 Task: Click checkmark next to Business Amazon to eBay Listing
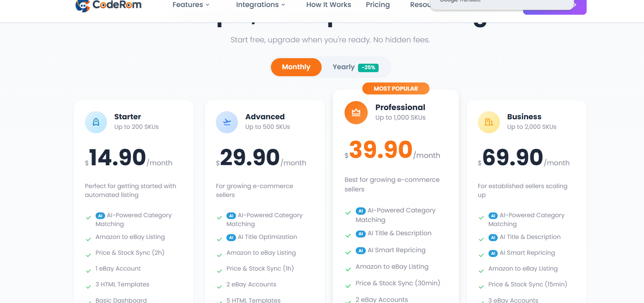coord(481,271)
